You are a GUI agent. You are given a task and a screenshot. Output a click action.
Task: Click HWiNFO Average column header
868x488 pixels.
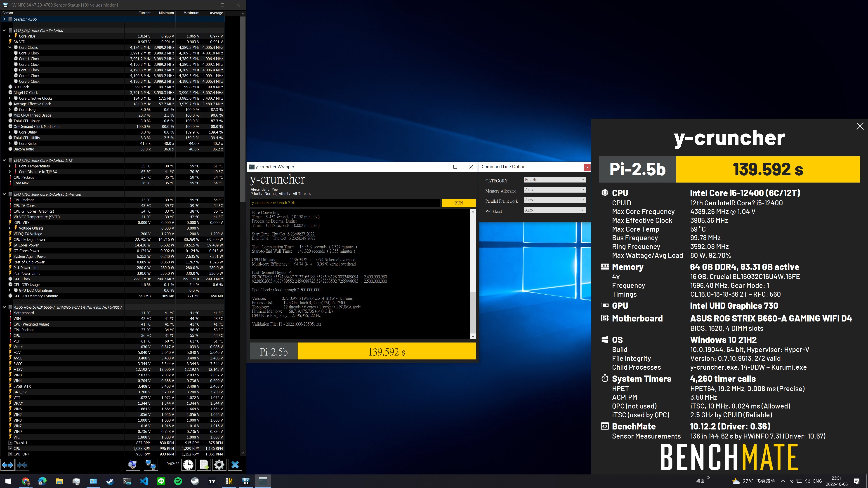[x=213, y=13]
